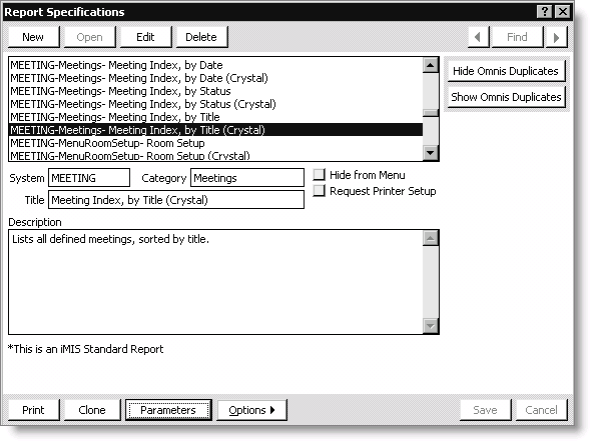Click report list scroll down arrow

point(430,153)
